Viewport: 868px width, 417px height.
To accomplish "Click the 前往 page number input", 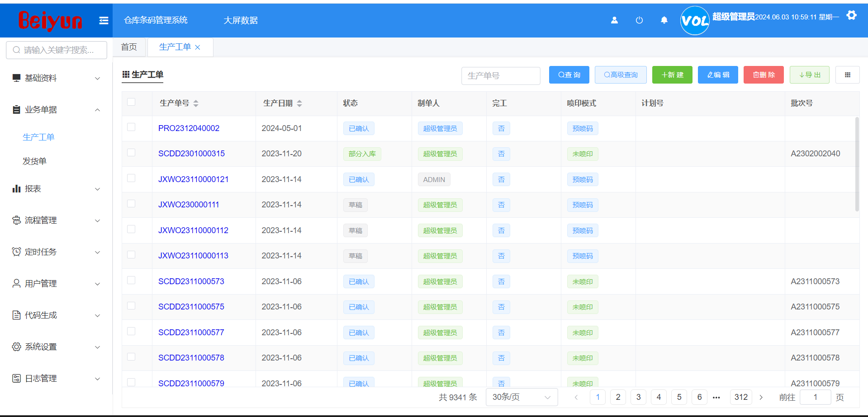I will [816, 398].
